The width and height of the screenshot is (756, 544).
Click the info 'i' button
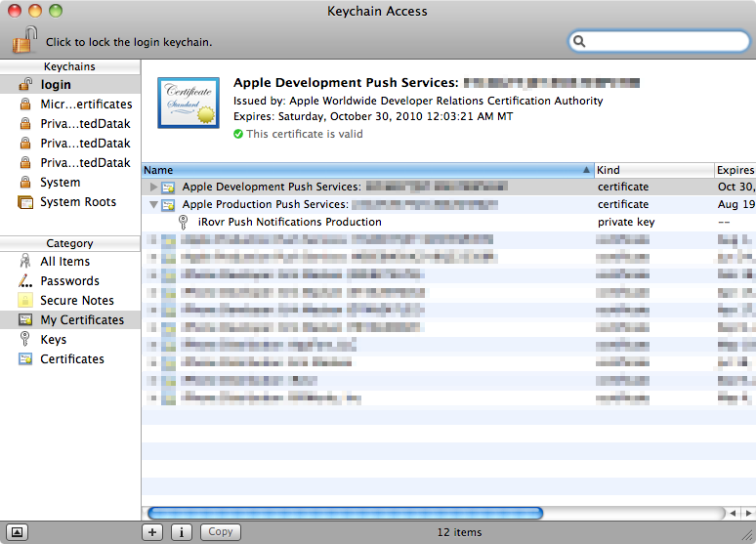(182, 532)
